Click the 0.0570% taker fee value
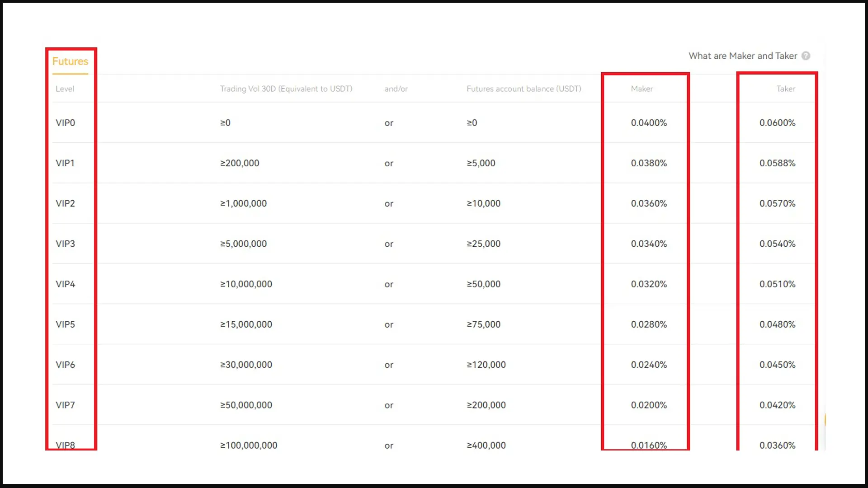 [777, 203]
